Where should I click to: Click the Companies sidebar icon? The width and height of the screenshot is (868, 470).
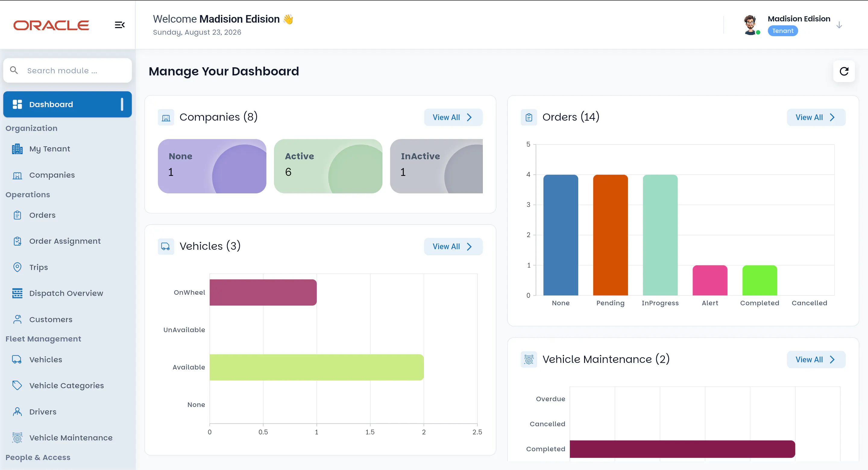[17, 175]
